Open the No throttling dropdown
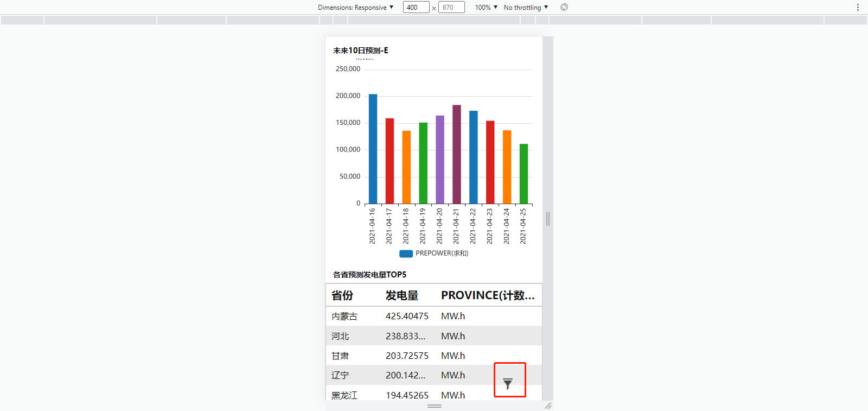Image resolution: width=868 pixels, height=411 pixels. [526, 7]
